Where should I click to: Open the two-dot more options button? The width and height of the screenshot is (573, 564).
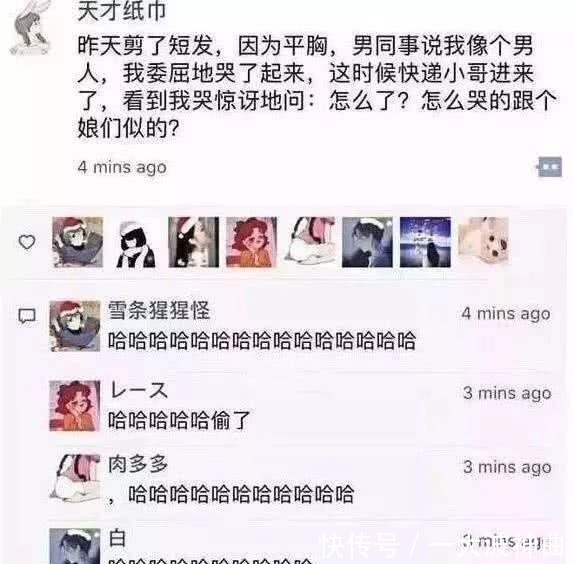pos(550,167)
